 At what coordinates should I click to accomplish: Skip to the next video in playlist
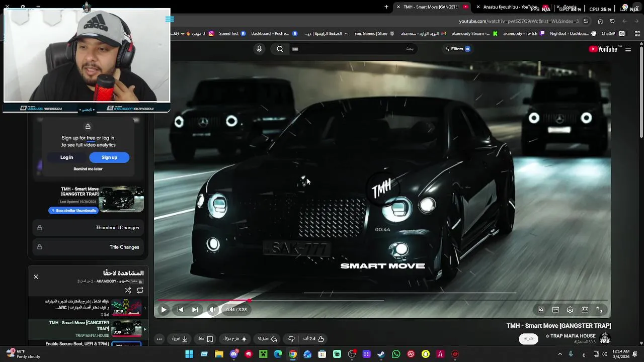(195, 310)
